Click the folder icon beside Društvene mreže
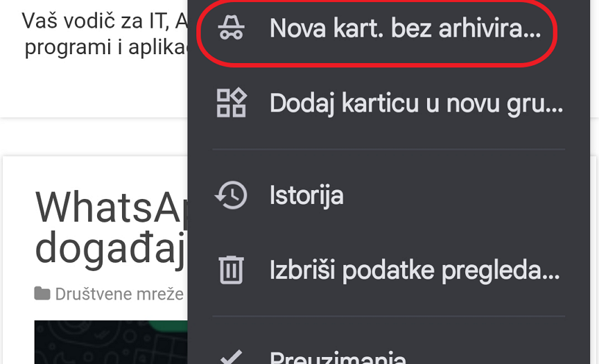The image size is (599, 364). tap(42, 294)
